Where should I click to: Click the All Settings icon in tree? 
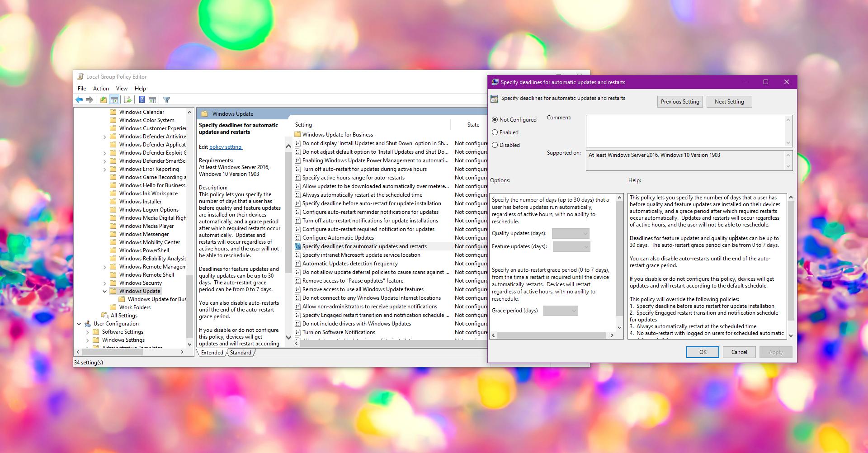105,316
